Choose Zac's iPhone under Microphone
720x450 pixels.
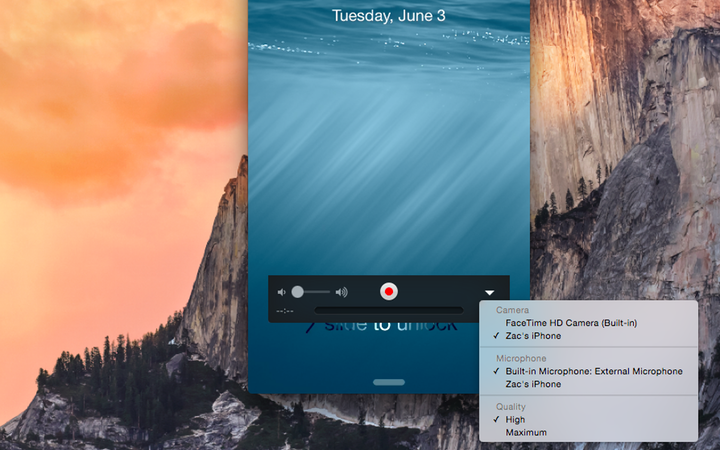click(x=533, y=384)
